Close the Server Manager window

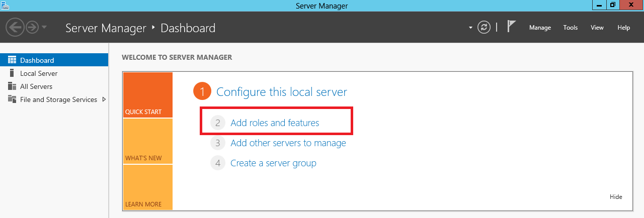coord(631,5)
